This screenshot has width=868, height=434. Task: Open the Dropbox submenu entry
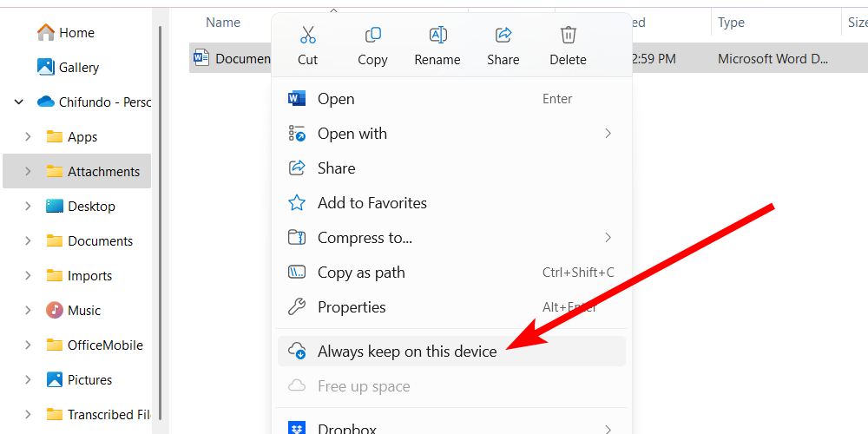coord(451,427)
